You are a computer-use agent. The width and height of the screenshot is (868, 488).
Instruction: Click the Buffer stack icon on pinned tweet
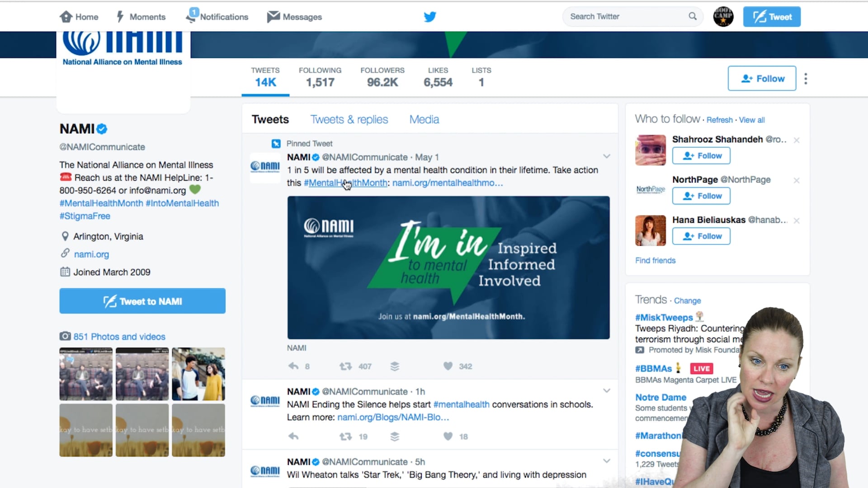pyautogui.click(x=395, y=366)
